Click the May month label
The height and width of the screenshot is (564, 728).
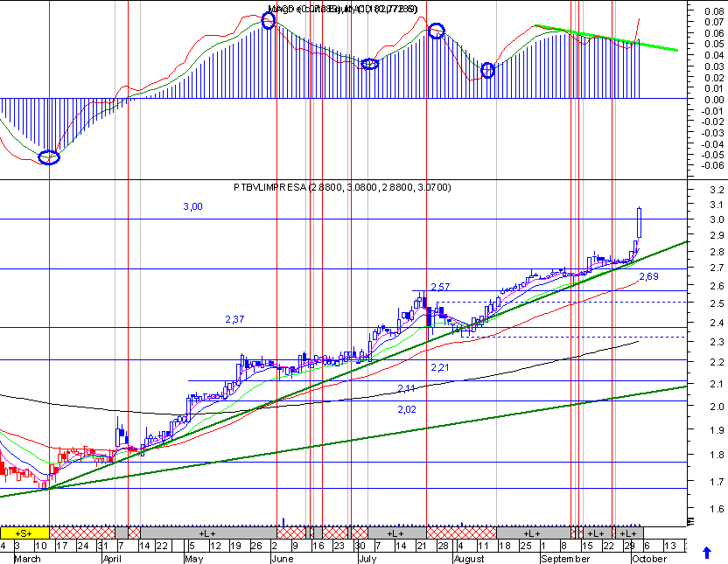193,559
